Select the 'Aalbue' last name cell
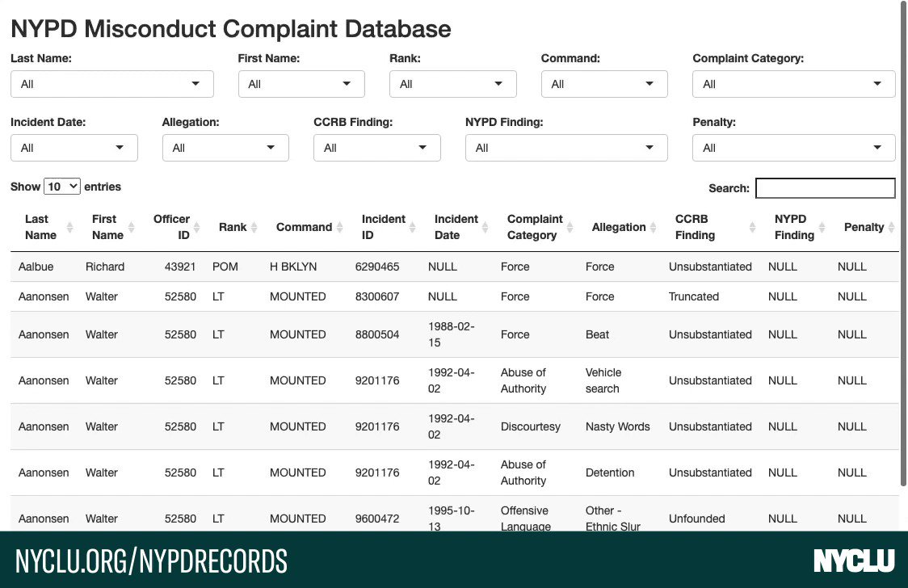 pos(36,267)
